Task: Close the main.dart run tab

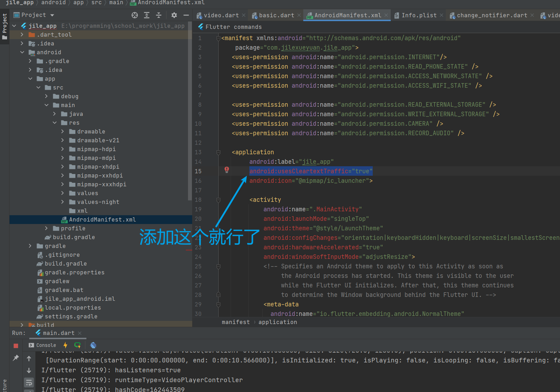Action: pos(80,333)
